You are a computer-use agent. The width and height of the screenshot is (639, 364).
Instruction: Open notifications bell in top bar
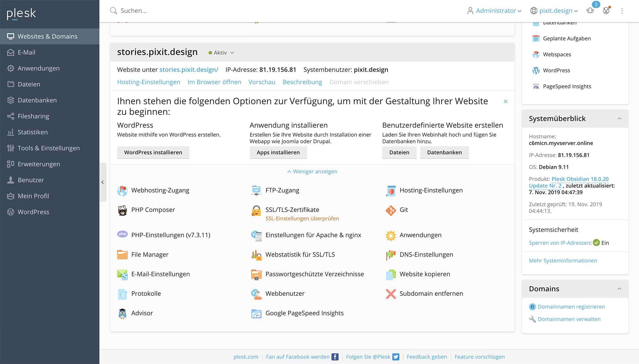pos(590,11)
